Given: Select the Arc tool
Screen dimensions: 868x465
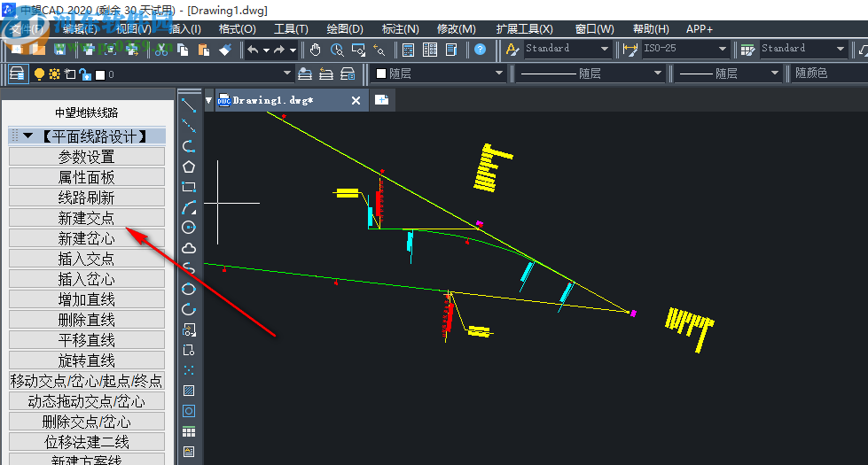Looking at the screenshot, I should tap(189, 207).
